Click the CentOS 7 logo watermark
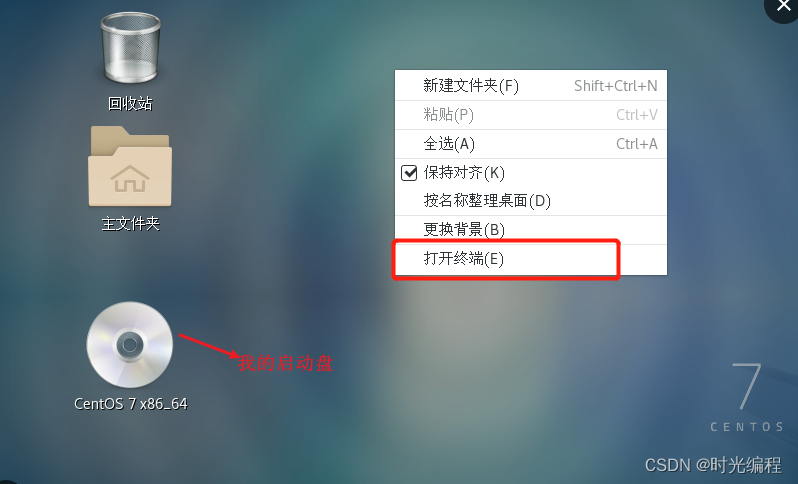This screenshot has width=798, height=484. pos(747,397)
